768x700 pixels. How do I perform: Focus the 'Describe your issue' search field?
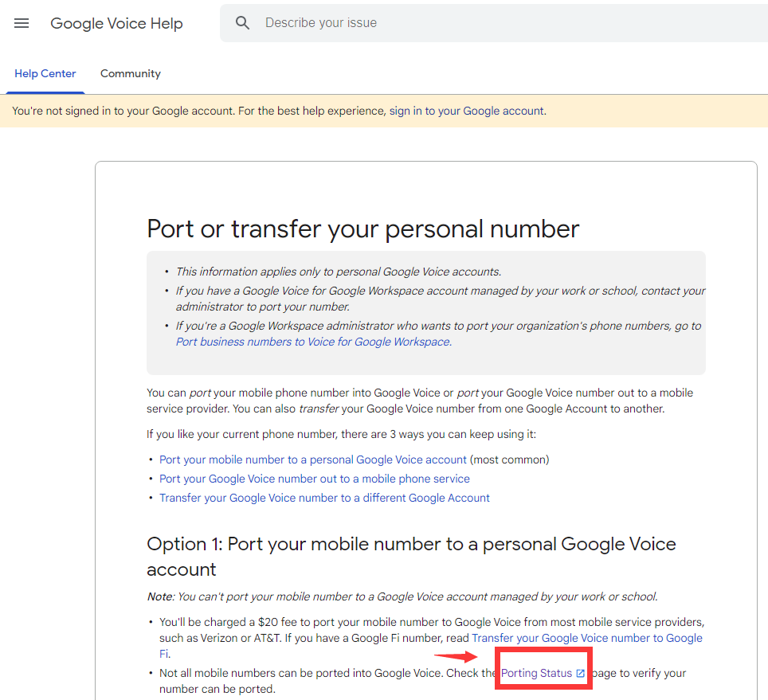click(478, 23)
